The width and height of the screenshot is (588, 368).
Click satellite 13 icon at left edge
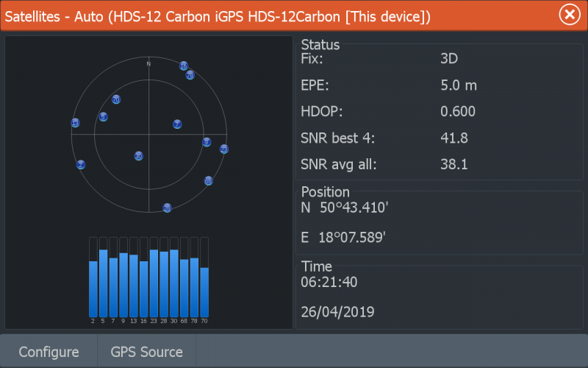point(75,123)
